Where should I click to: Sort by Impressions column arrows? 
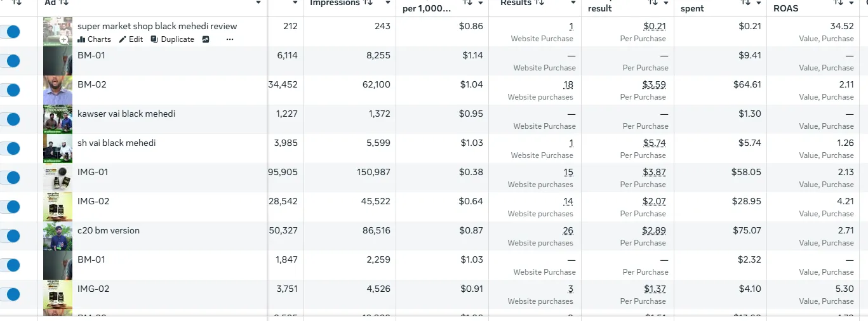pyautogui.click(x=369, y=3)
